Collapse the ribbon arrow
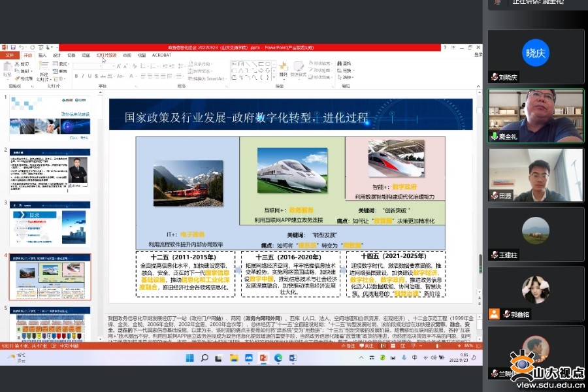Screen dimensions: 588x392 478,86
